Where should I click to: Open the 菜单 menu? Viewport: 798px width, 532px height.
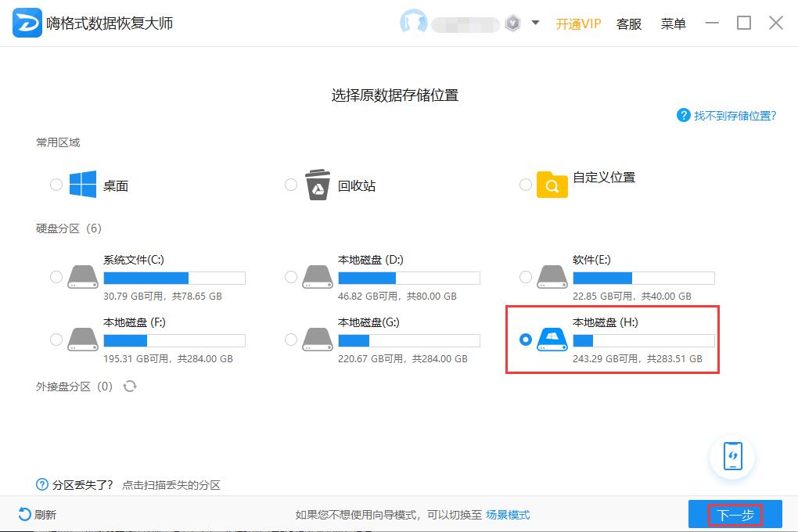click(673, 23)
